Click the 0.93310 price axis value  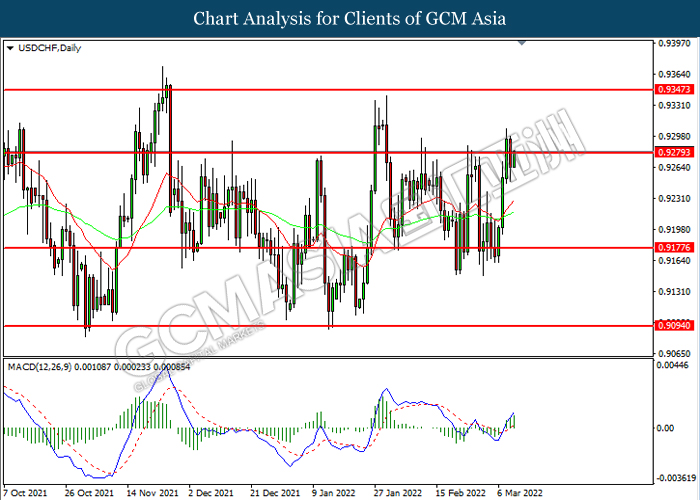(675, 105)
